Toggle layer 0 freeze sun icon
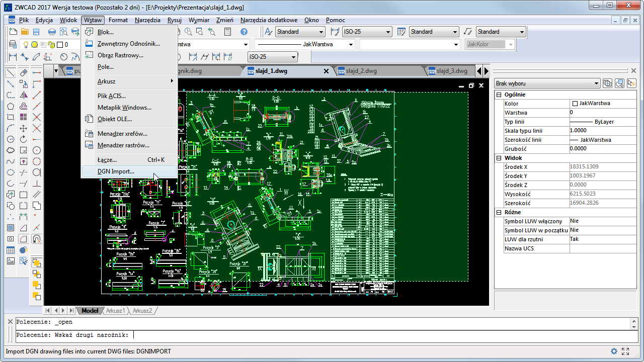The width and height of the screenshot is (644, 362). pyautogui.click(x=34, y=44)
